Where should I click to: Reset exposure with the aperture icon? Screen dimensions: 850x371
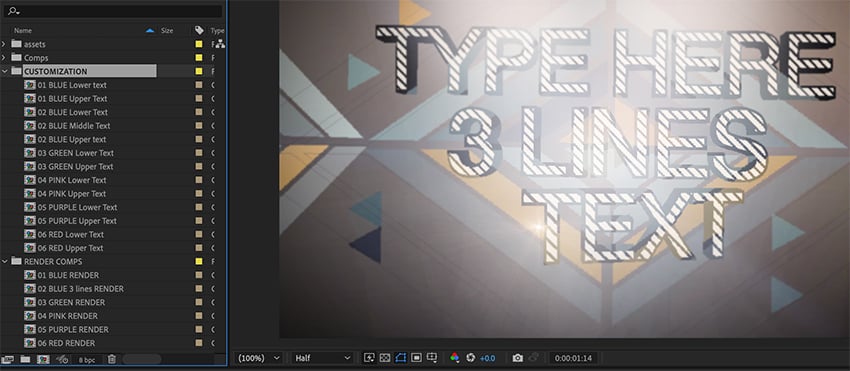471,357
